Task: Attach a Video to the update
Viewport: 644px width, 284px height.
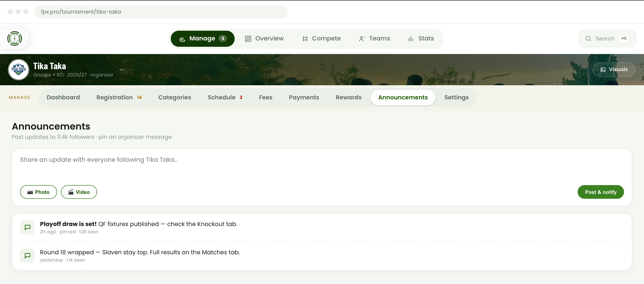Action: click(79, 192)
